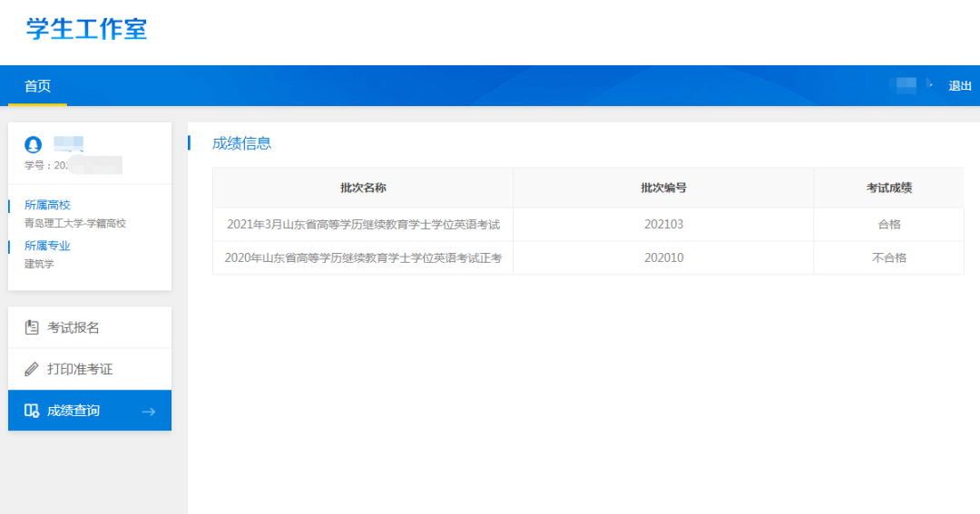
Task: Click the 考试报名 clipboard icon
Action: pyautogui.click(x=31, y=327)
